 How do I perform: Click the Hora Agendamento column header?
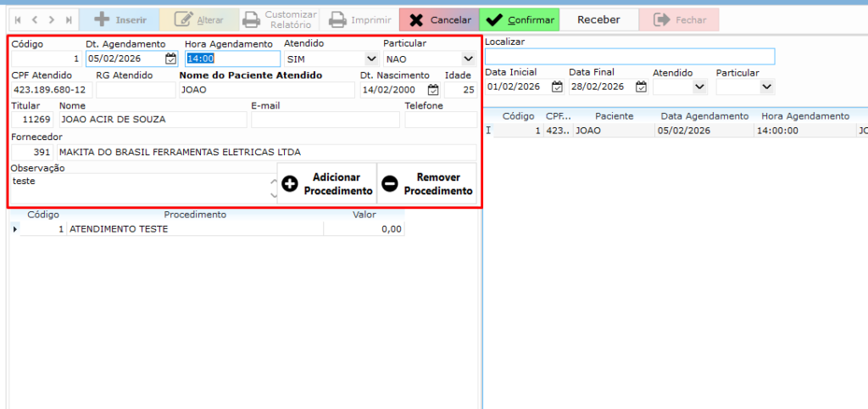[804, 116]
